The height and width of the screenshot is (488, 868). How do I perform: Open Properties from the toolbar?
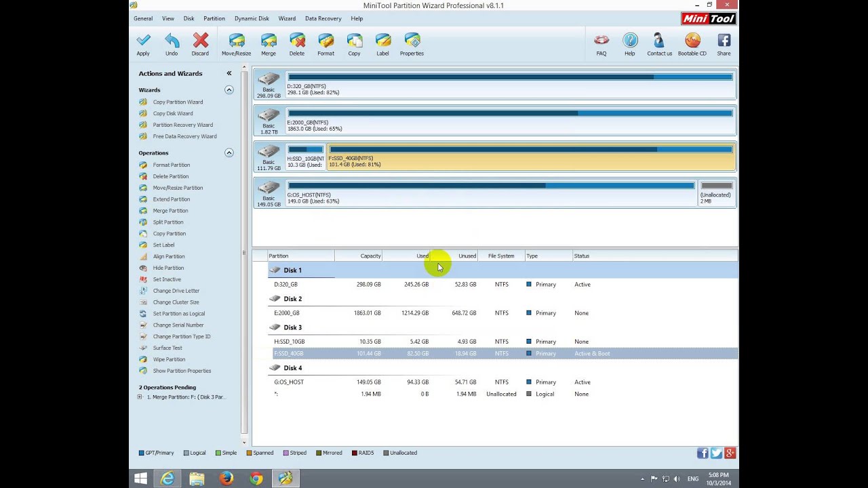(412, 44)
